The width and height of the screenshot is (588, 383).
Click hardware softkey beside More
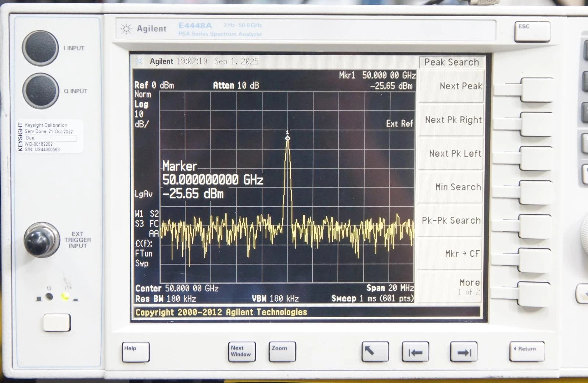click(534, 294)
